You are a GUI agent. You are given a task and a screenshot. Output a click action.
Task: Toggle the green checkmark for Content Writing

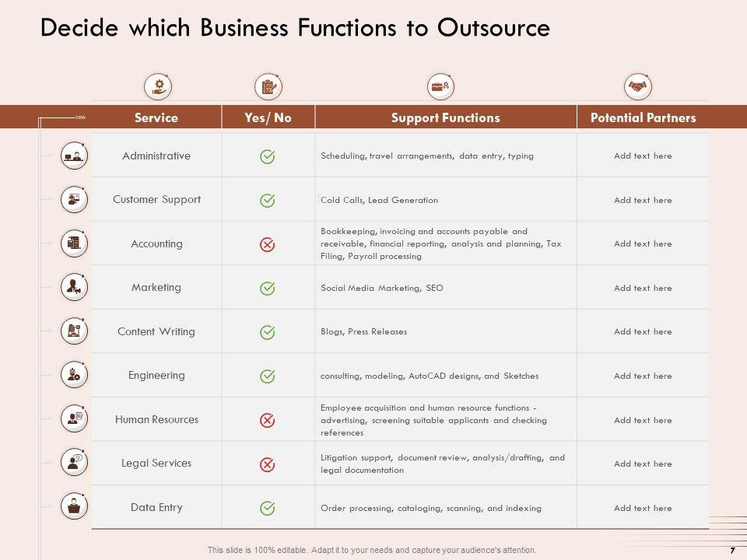[267, 332]
